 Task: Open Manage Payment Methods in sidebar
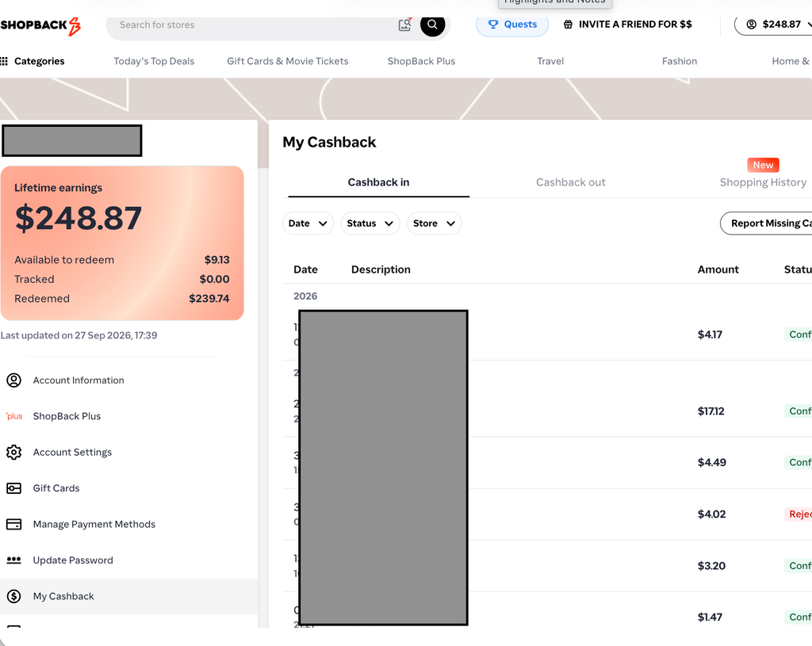(94, 525)
